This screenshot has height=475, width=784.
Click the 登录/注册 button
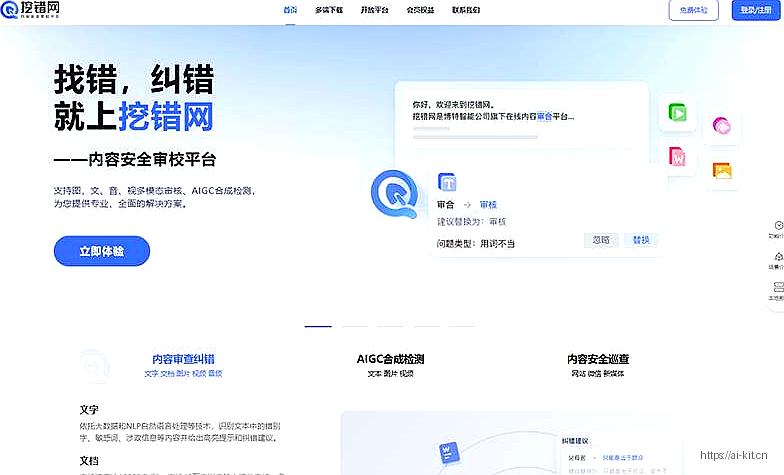(x=757, y=10)
